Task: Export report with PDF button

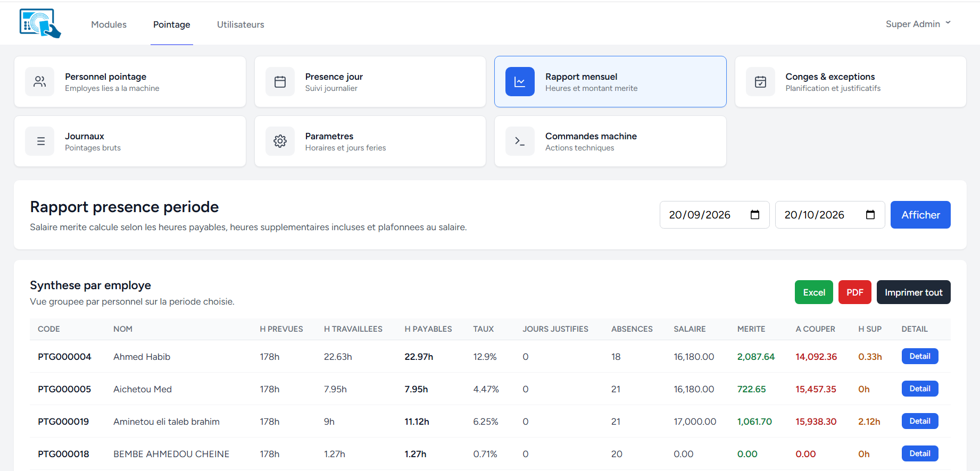Action: [x=854, y=292]
